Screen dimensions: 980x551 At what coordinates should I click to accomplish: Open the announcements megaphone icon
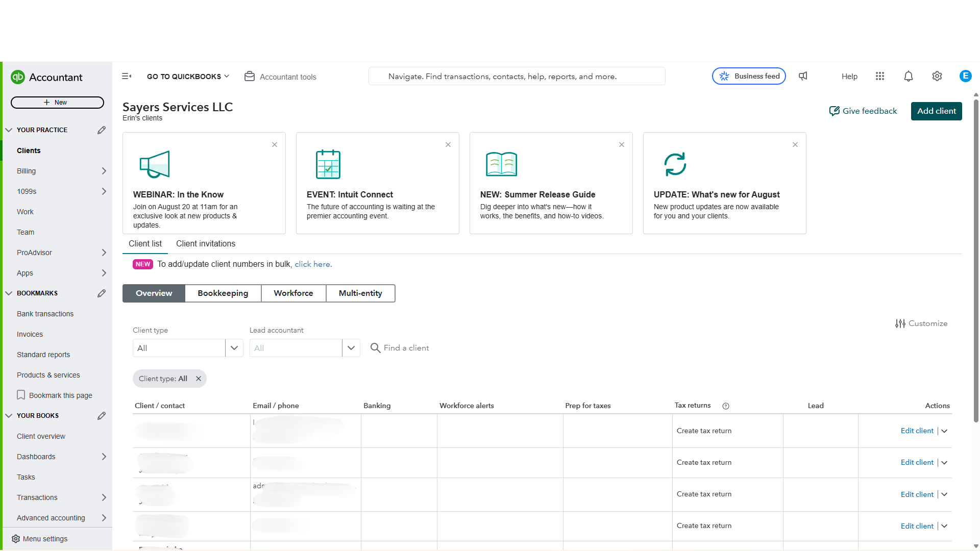click(x=803, y=76)
